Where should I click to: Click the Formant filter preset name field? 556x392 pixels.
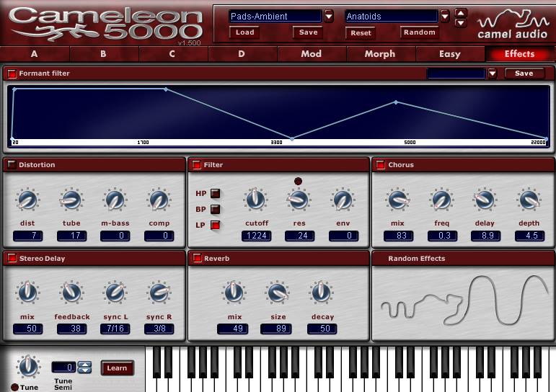(456, 73)
